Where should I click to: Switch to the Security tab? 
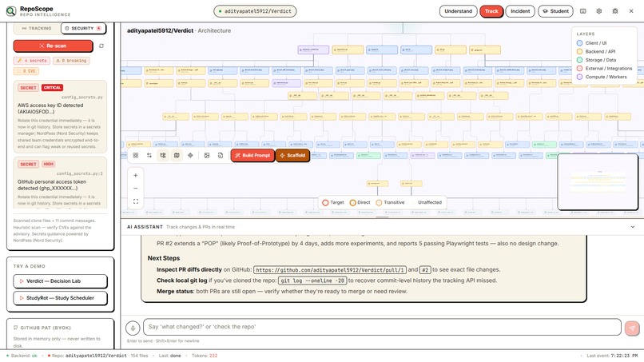[x=83, y=28]
